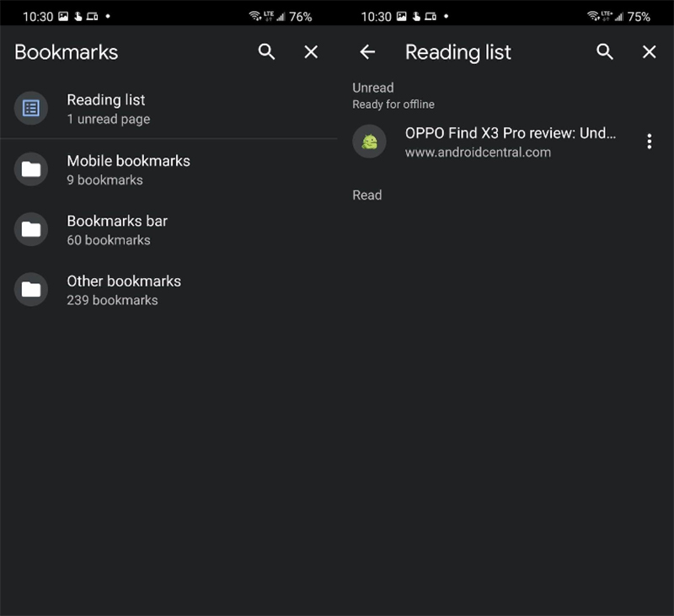Search within the Reading list screen
The image size is (674, 616).
(604, 52)
